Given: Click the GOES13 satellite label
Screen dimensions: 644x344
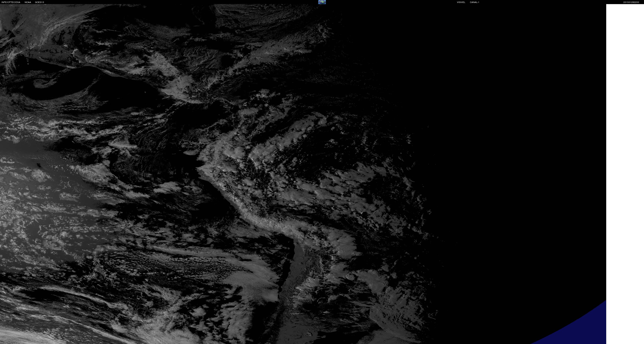Looking at the screenshot, I should coord(39,2).
